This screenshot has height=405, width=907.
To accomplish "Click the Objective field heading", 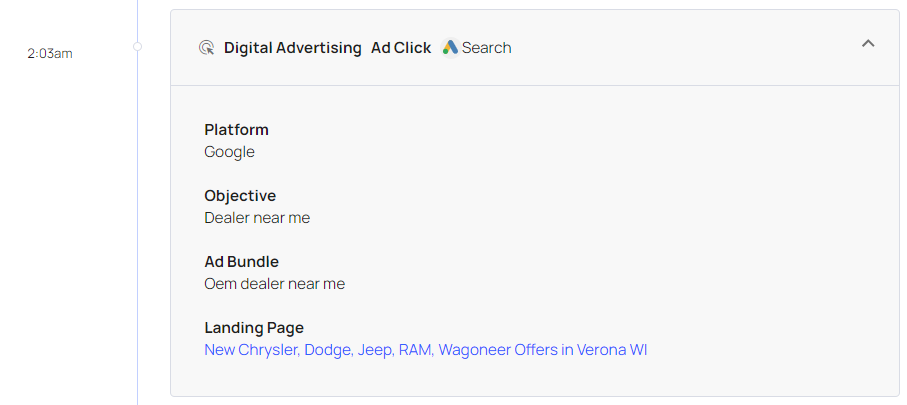I will (240, 196).
